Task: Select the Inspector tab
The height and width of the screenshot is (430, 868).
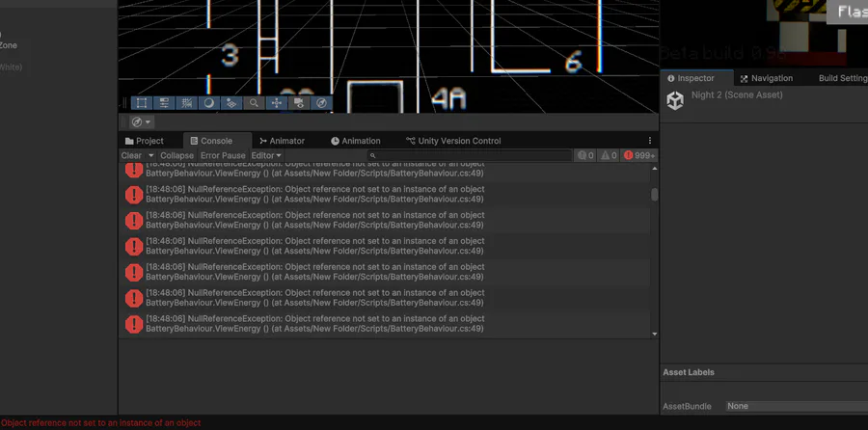Action: [696, 78]
